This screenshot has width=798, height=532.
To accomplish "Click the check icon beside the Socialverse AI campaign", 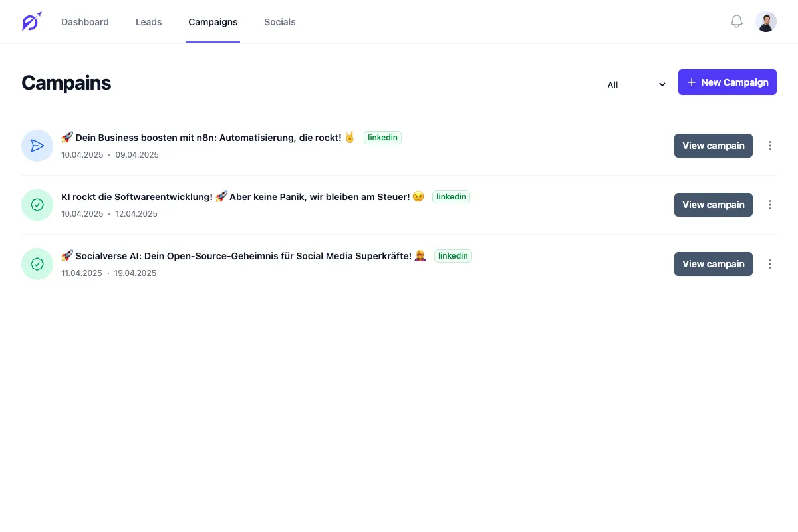I will point(37,263).
